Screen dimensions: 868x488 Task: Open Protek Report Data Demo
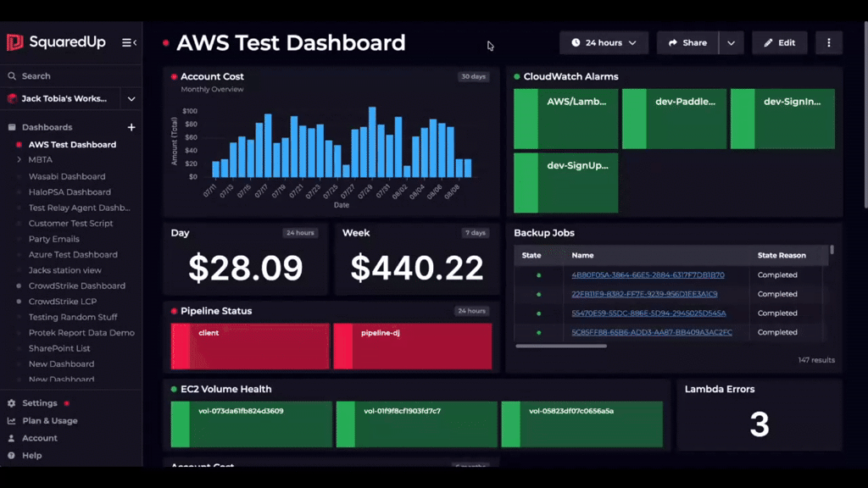point(81,332)
